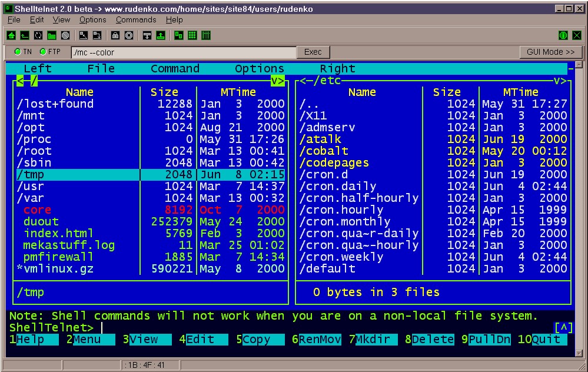
Task: Click the 7Mkdir function key button
Action: [373, 340]
